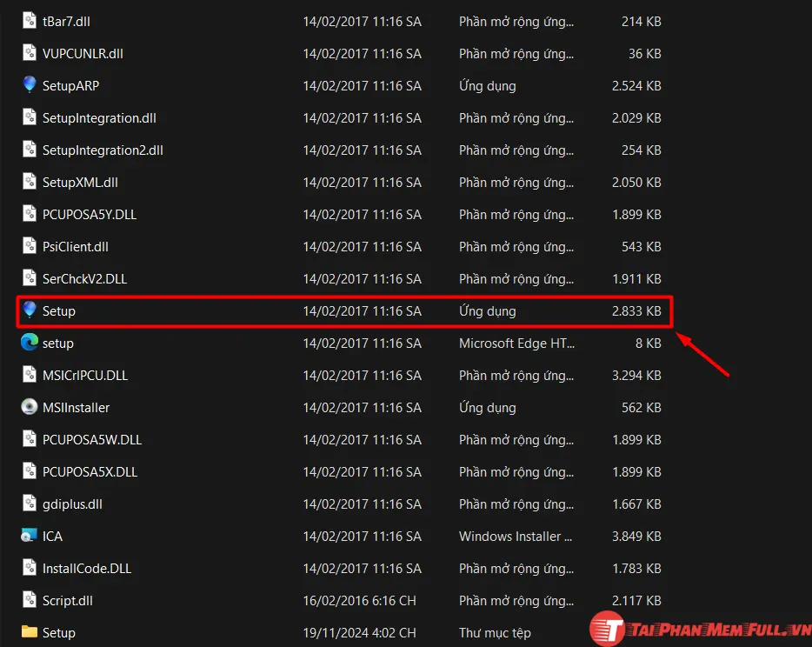The width and height of the screenshot is (812, 647).
Task: Select the Script.dll file icon
Action: pos(30,600)
